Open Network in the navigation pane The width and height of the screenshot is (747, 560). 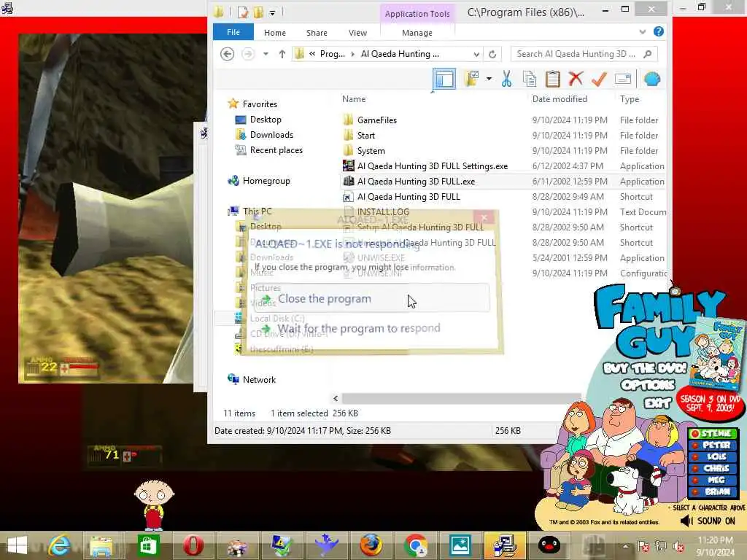pos(259,379)
